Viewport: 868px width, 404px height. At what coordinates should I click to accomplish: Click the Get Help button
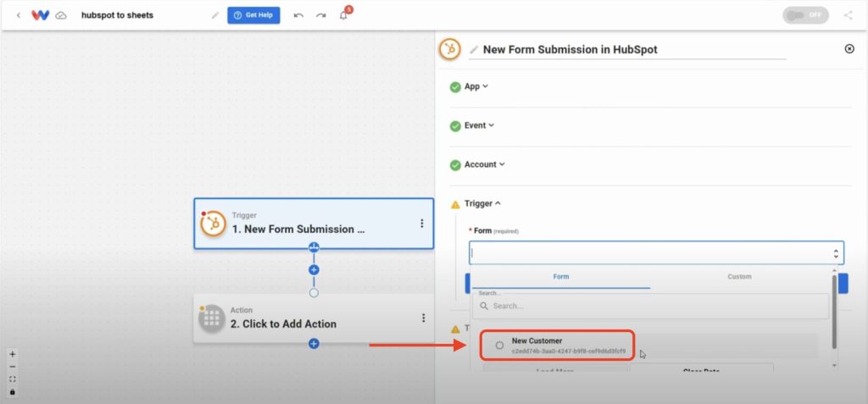tap(253, 15)
